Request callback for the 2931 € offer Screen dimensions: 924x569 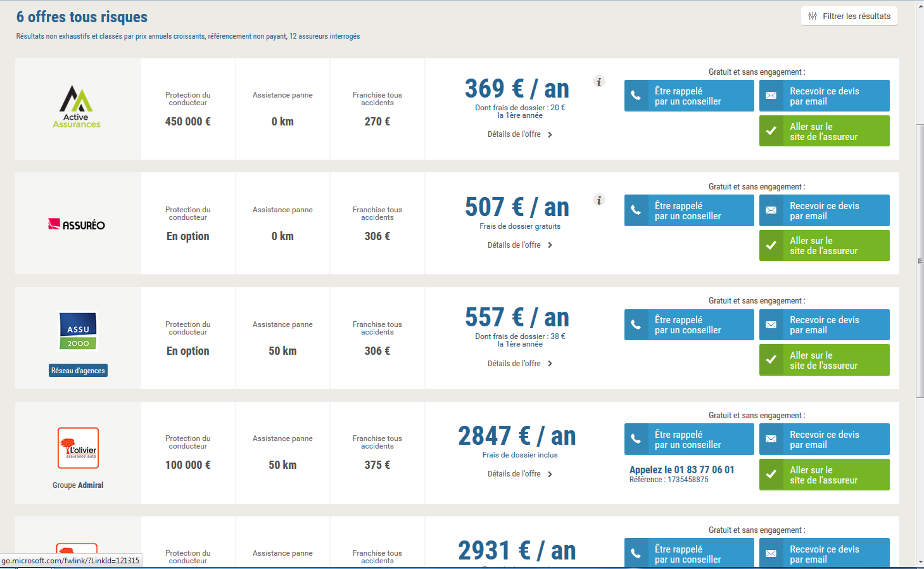pos(689,553)
